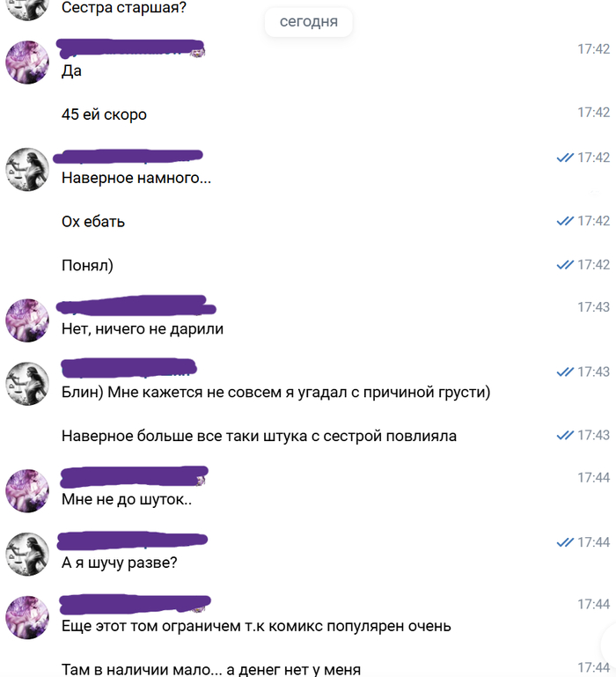Open avatar beside the "Да" message
Image resolution: width=616 pixels, height=677 pixels.
click(x=27, y=63)
